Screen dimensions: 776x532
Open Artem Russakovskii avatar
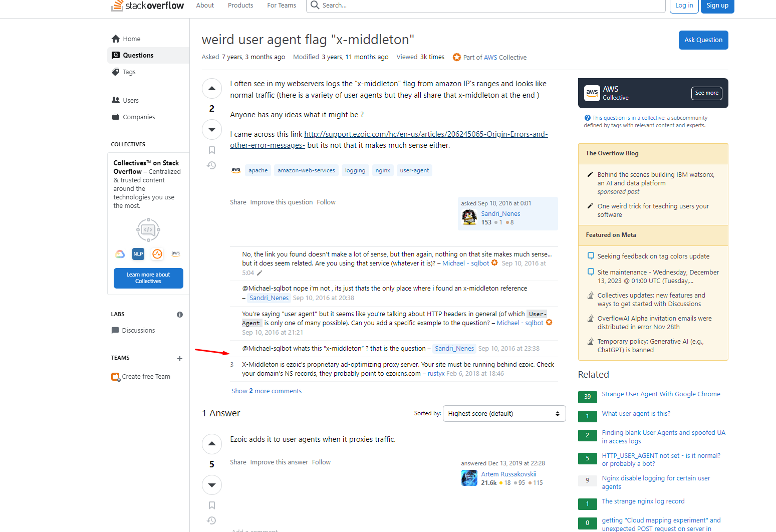pos(469,478)
